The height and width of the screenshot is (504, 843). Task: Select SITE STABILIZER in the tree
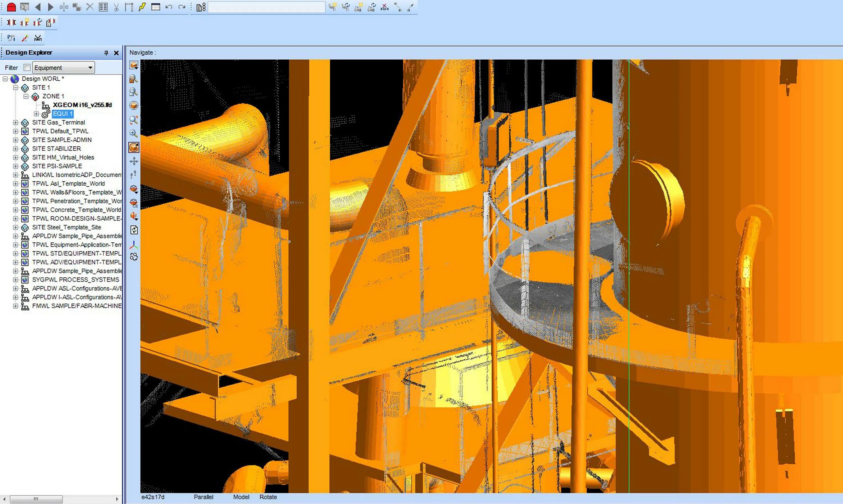point(56,148)
